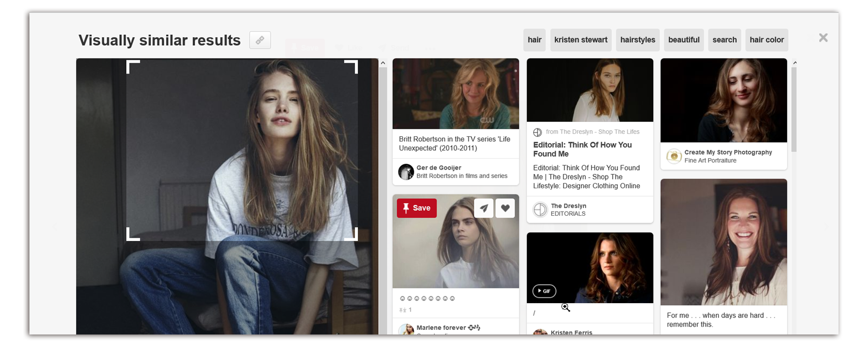Grab the bottom-left crop corner handle
The image size is (868, 346).
(133, 234)
